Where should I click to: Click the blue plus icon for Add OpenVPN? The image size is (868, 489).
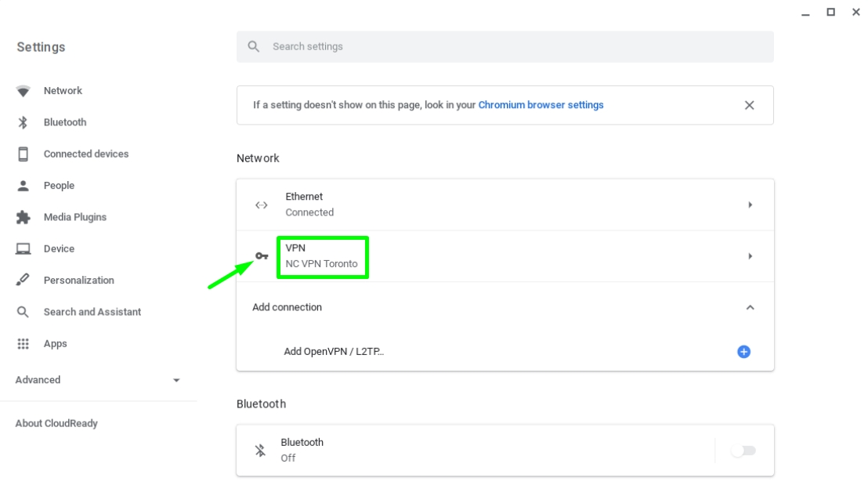point(743,352)
